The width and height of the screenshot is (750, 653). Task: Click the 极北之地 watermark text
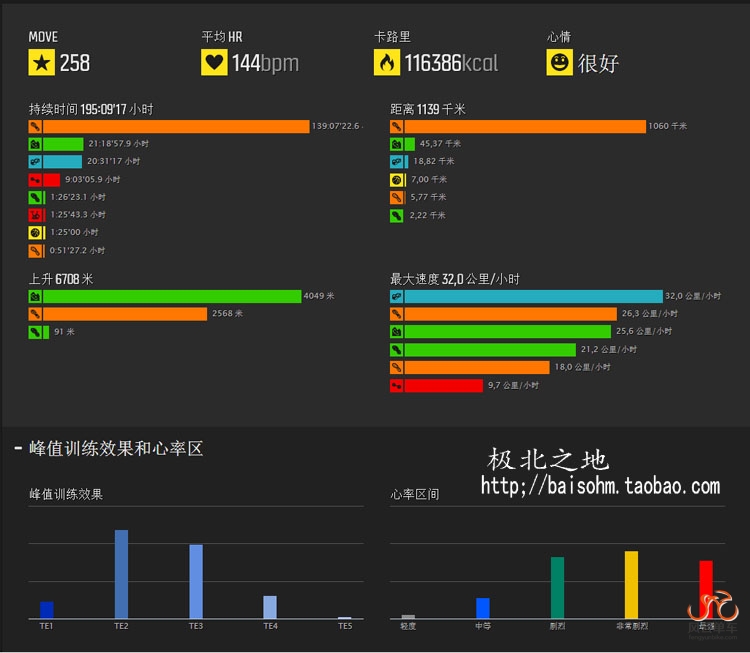click(x=548, y=460)
